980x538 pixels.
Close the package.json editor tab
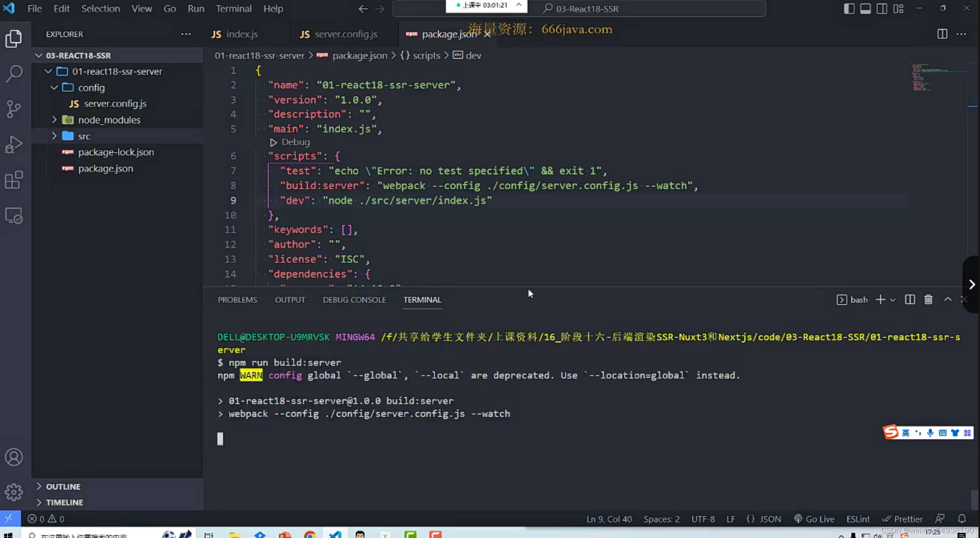click(x=487, y=34)
